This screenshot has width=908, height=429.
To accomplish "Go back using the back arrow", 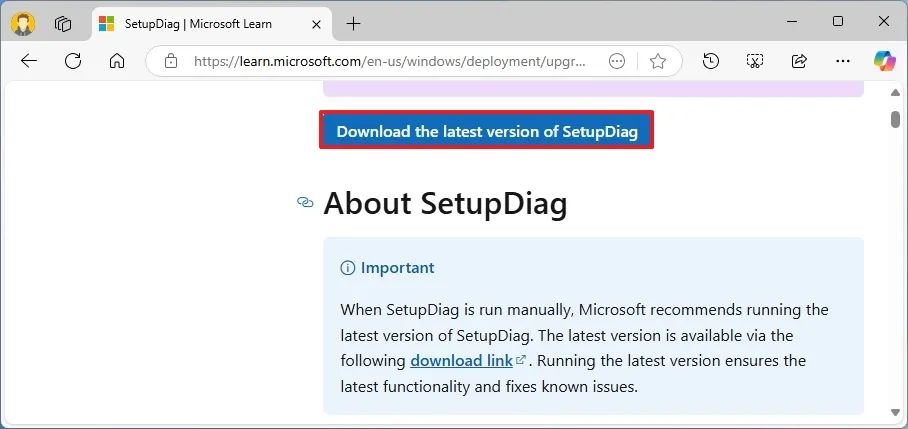I will click(29, 61).
